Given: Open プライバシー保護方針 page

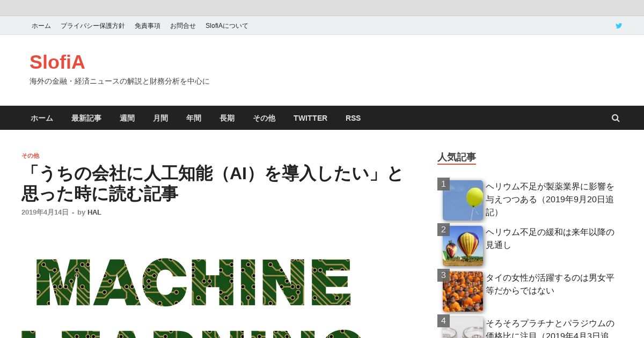Looking at the screenshot, I should tap(93, 26).
